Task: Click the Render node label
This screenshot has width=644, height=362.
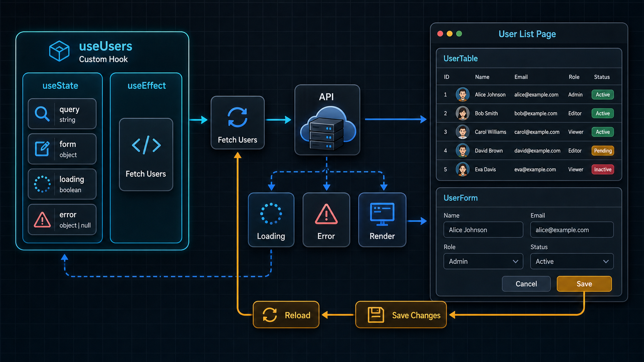Action: coord(382,236)
